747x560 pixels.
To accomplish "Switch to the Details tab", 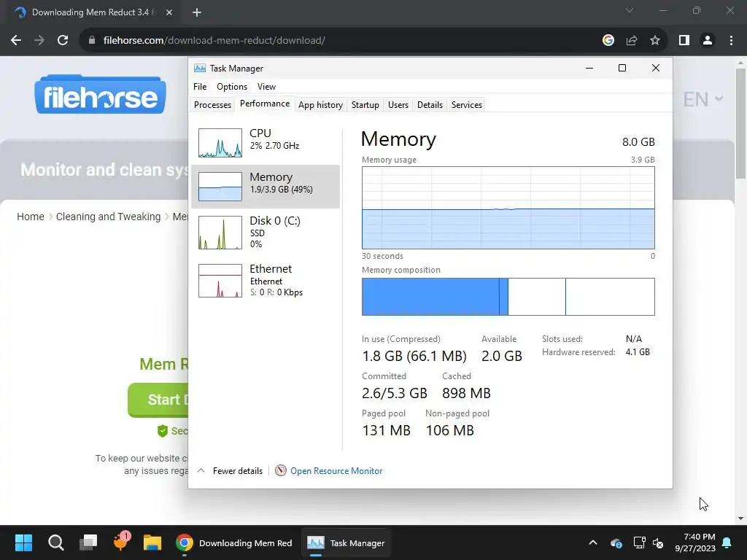I will click(430, 105).
